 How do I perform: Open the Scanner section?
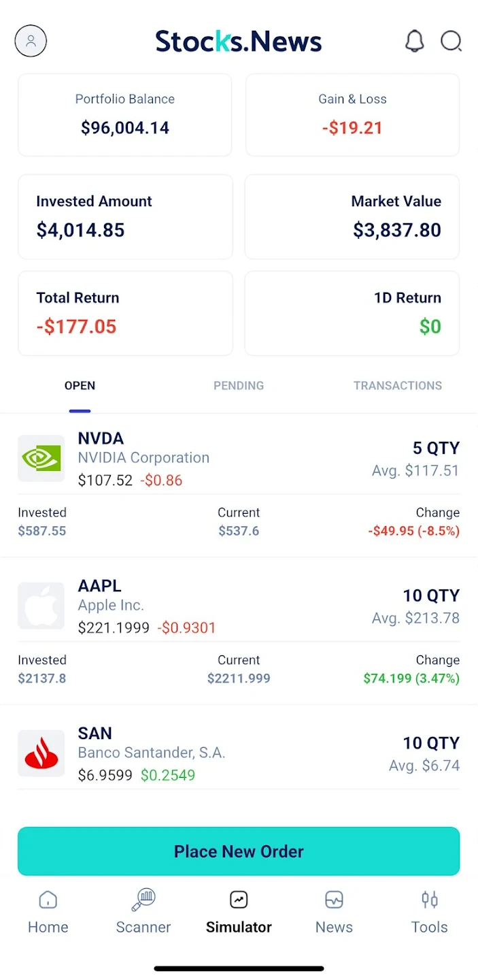(x=143, y=912)
